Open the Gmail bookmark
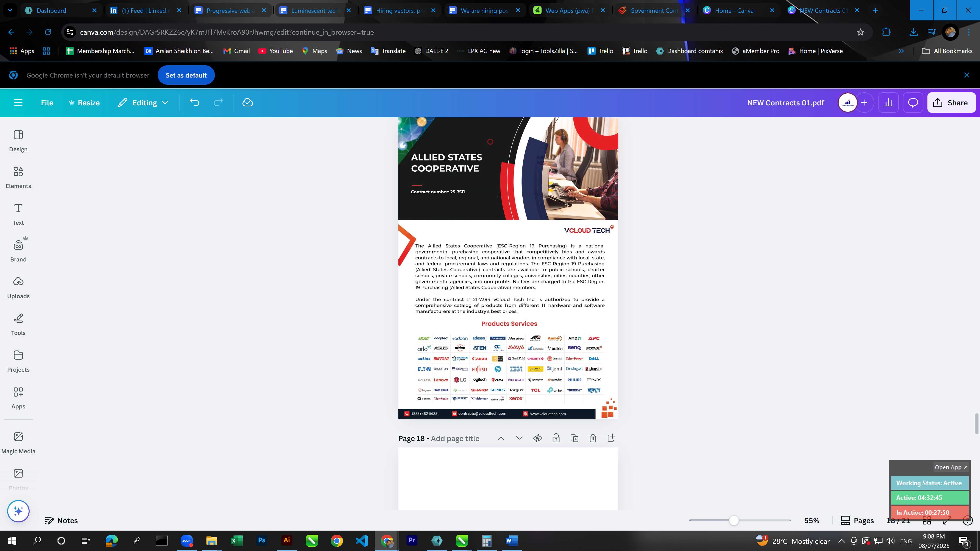 tap(236, 51)
